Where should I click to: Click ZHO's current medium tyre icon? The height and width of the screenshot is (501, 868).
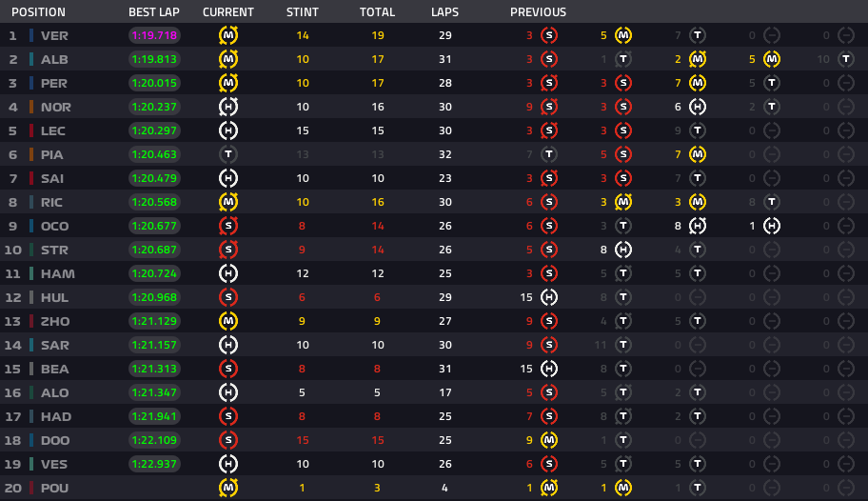[228, 321]
